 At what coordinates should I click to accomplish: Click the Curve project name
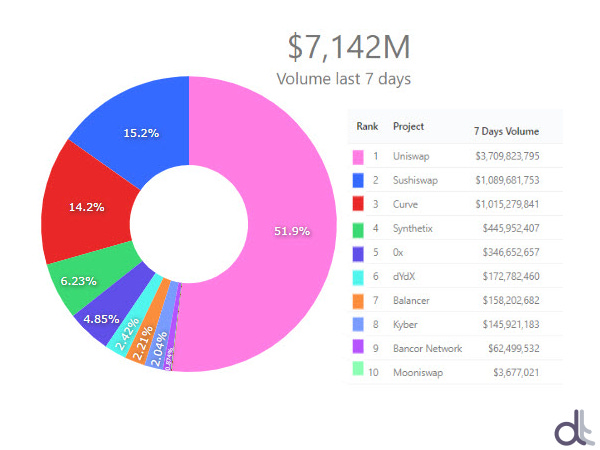(x=405, y=204)
